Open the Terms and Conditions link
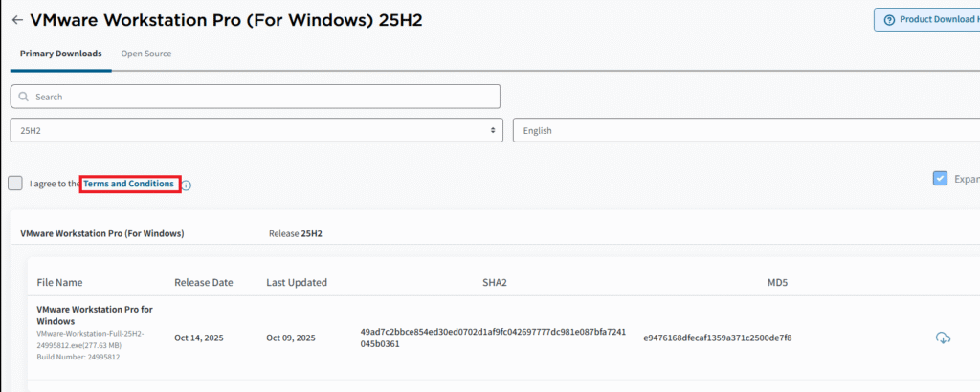This screenshot has height=392, width=980. point(129,184)
